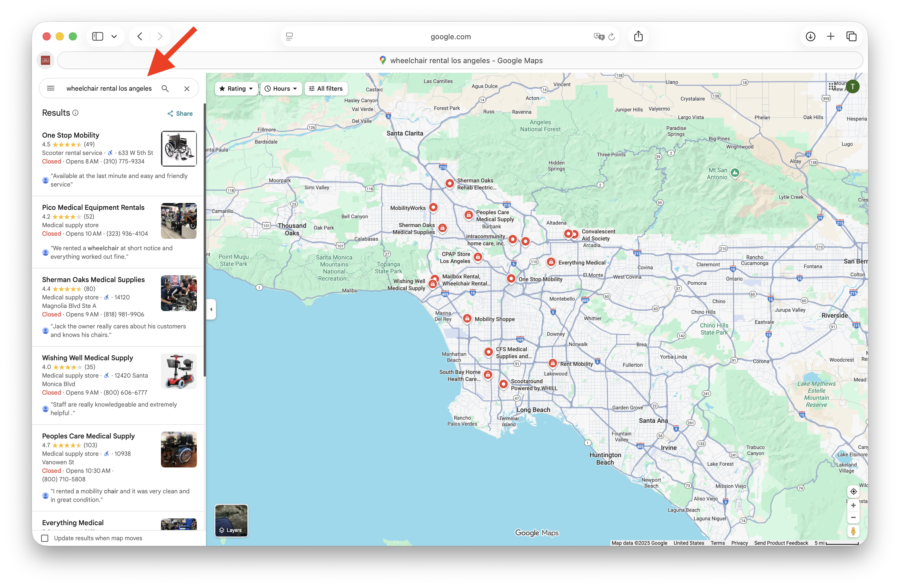Reload the page in Safari

(x=612, y=37)
